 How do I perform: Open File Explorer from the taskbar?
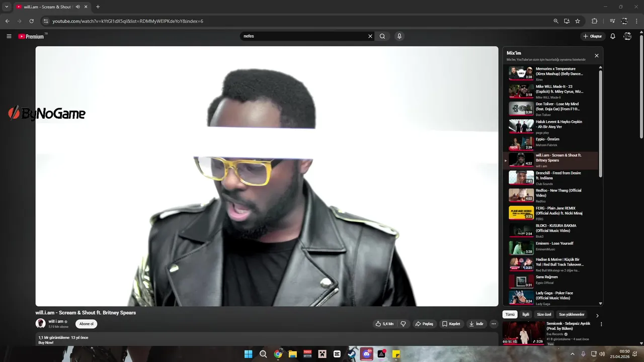pyautogui.click(x=292, y=354)
